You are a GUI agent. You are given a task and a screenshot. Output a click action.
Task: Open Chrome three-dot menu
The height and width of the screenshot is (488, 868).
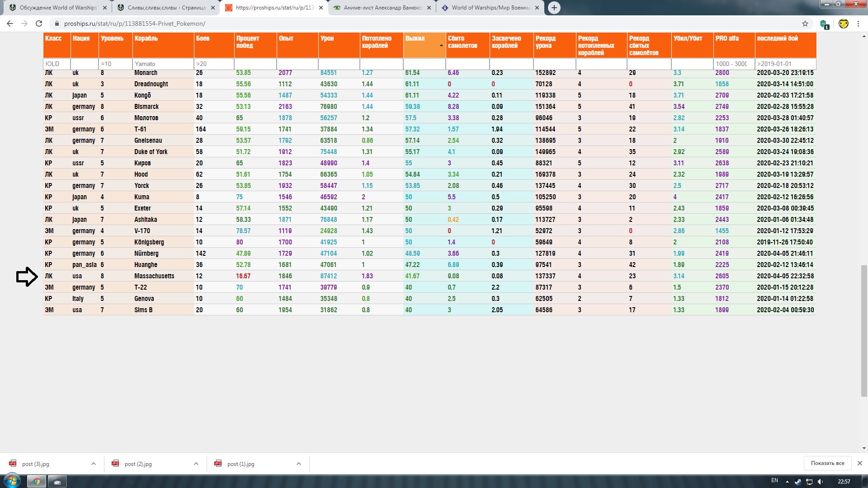click(x=858, y=23)
